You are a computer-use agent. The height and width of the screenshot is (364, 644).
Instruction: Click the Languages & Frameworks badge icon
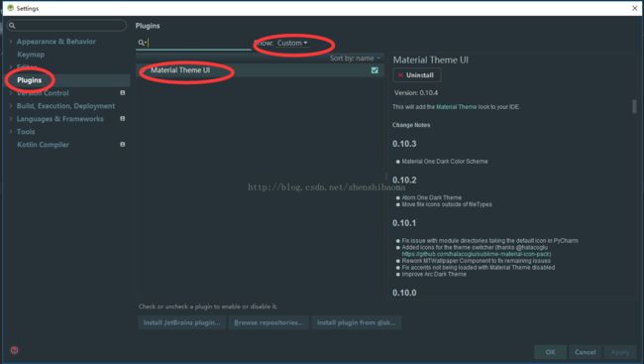coord(123,118)
